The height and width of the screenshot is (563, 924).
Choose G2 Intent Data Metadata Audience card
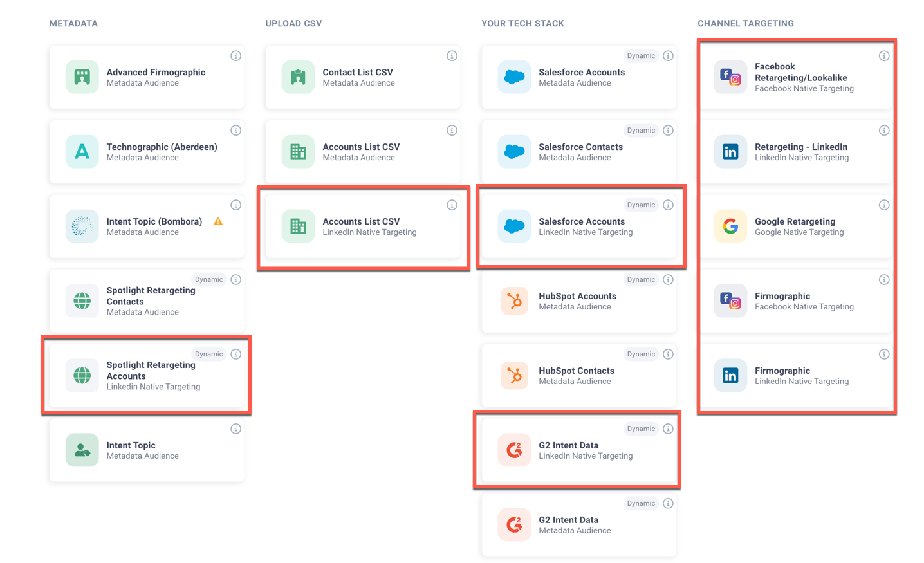(x=578, y=525)
